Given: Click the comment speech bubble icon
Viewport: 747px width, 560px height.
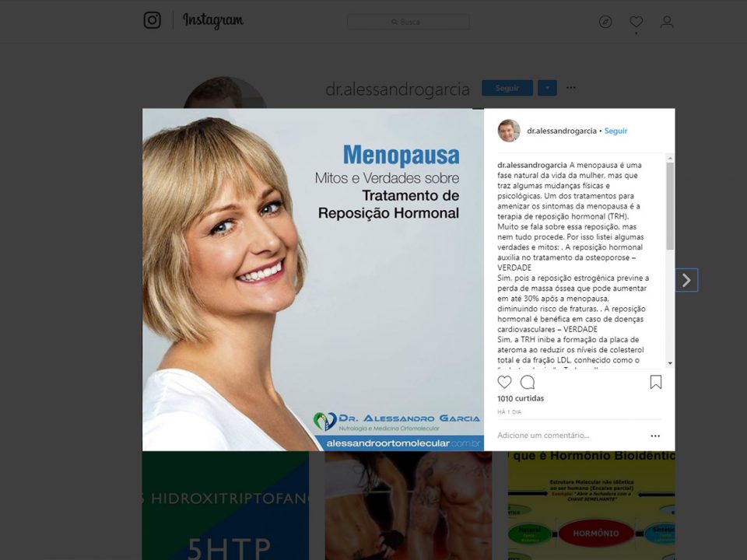Looking at the screenshot, I should 528,382.
